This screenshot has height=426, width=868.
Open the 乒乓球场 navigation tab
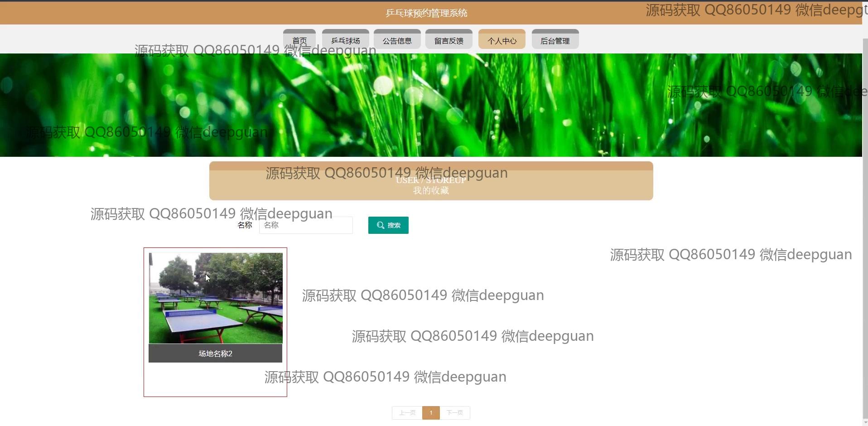(345, 40)
